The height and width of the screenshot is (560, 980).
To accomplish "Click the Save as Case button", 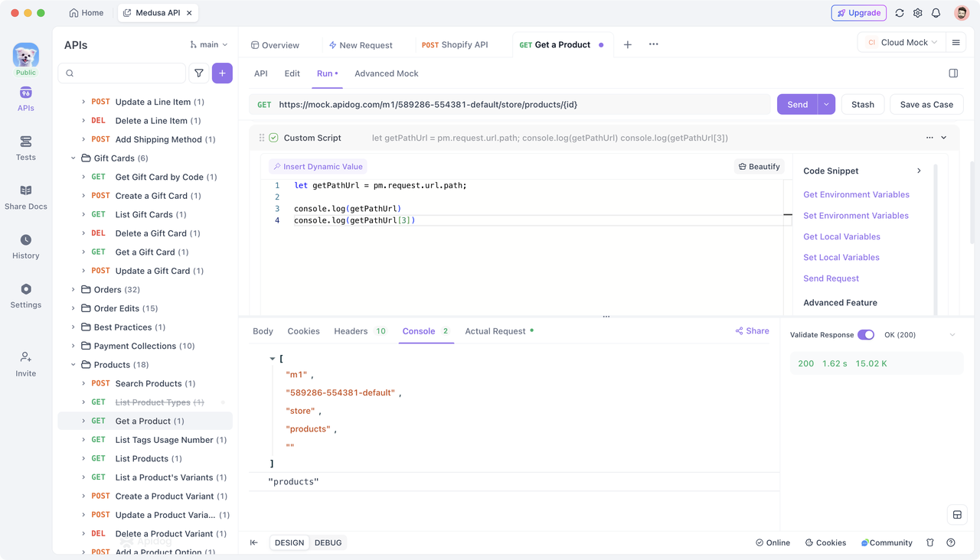I will click(x=926, y=104).
